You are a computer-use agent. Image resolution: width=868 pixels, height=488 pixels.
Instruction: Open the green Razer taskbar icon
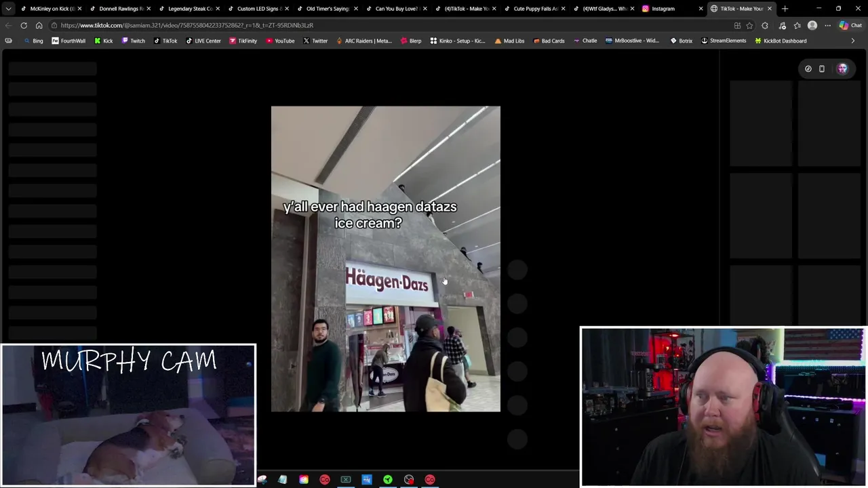point(388,480)
